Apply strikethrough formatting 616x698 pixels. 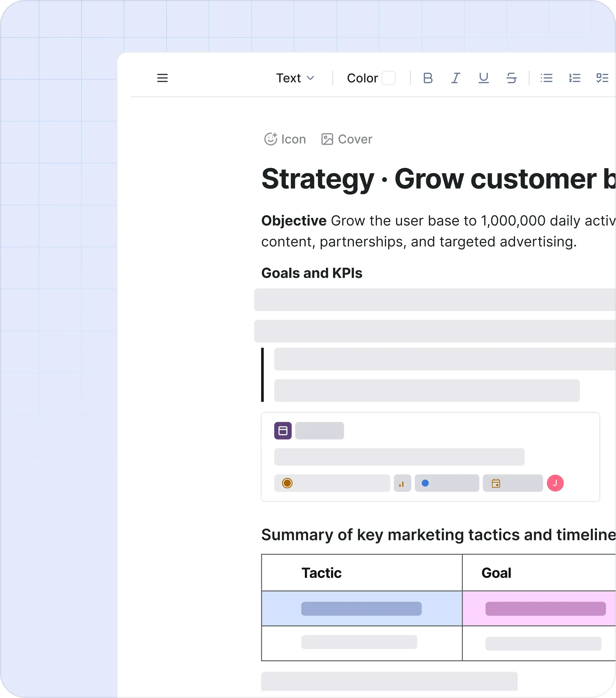click(x=512, y=78)
